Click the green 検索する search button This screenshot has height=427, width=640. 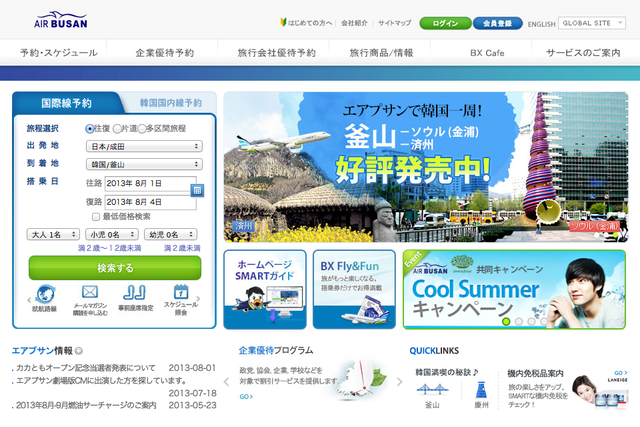coord(115,268)
